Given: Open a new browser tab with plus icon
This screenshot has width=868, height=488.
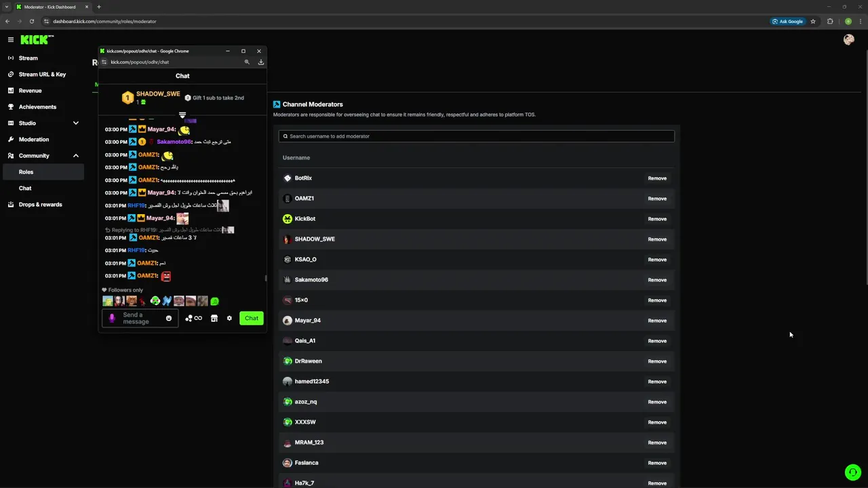Looking at the screenshot, I should pos(99,7).
